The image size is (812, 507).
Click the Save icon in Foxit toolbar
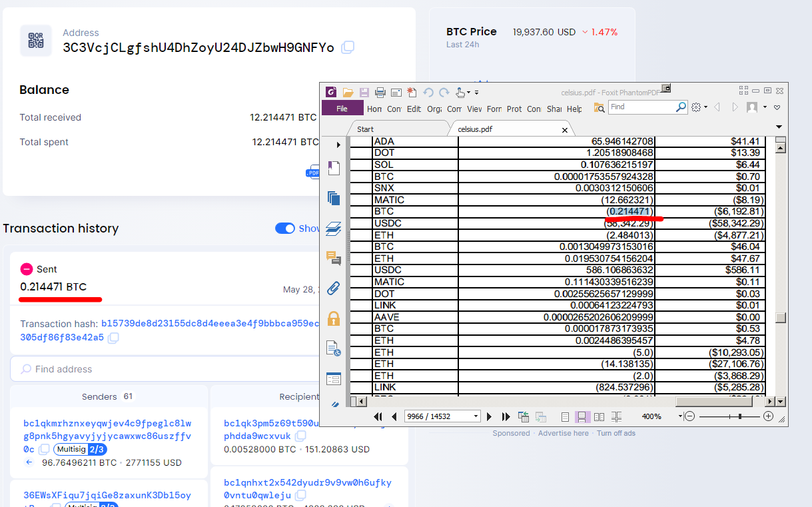coord(364,93)
